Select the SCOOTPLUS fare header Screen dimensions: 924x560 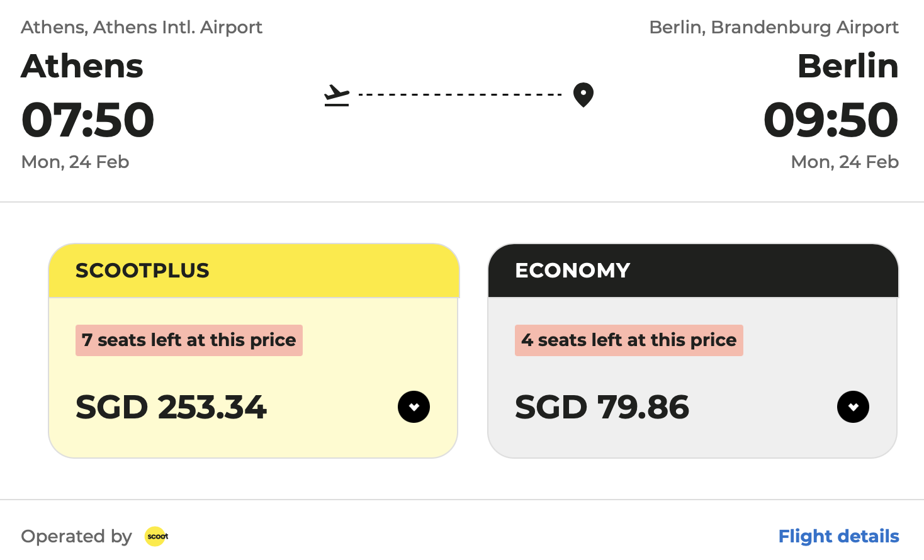tap(254, 271)
